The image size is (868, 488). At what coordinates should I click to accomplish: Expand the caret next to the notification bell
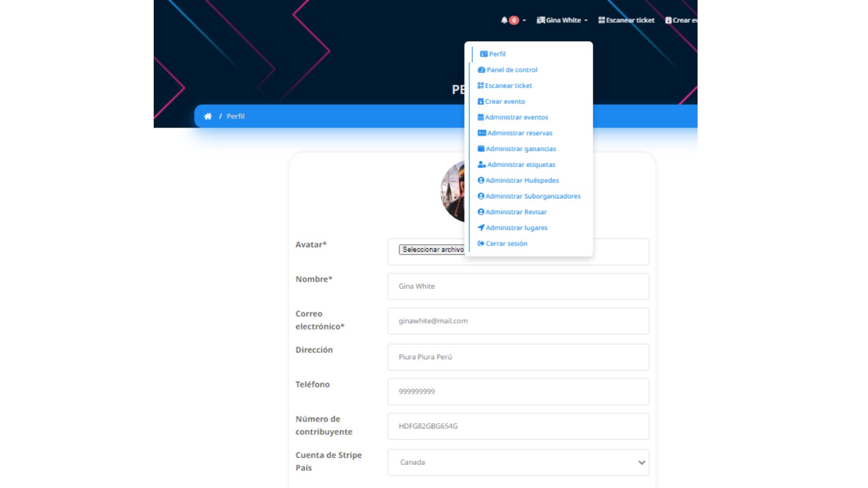pos(524,20)
